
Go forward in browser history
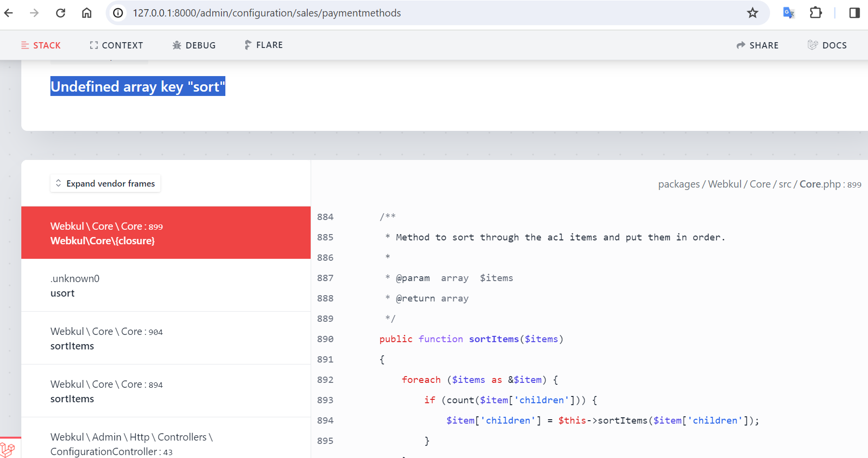pyautogui.click(x=34, y=13)
